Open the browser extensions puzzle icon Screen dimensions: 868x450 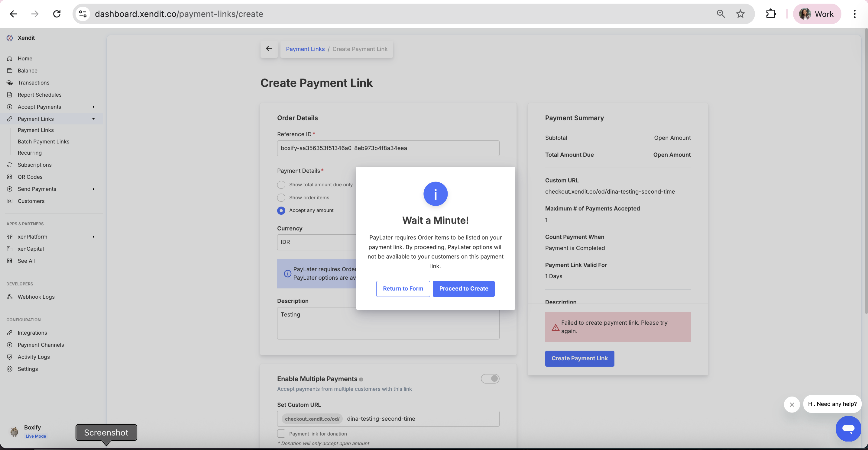pyautogui.click(x=771, y=14)
